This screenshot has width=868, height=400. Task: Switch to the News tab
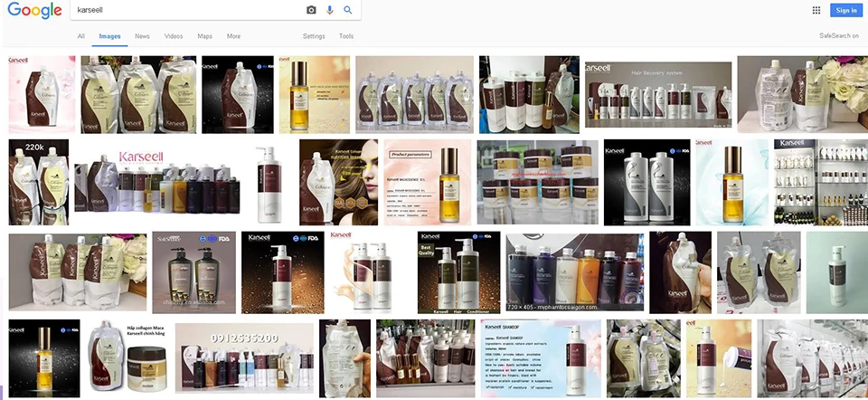click(x=142, y=36)
